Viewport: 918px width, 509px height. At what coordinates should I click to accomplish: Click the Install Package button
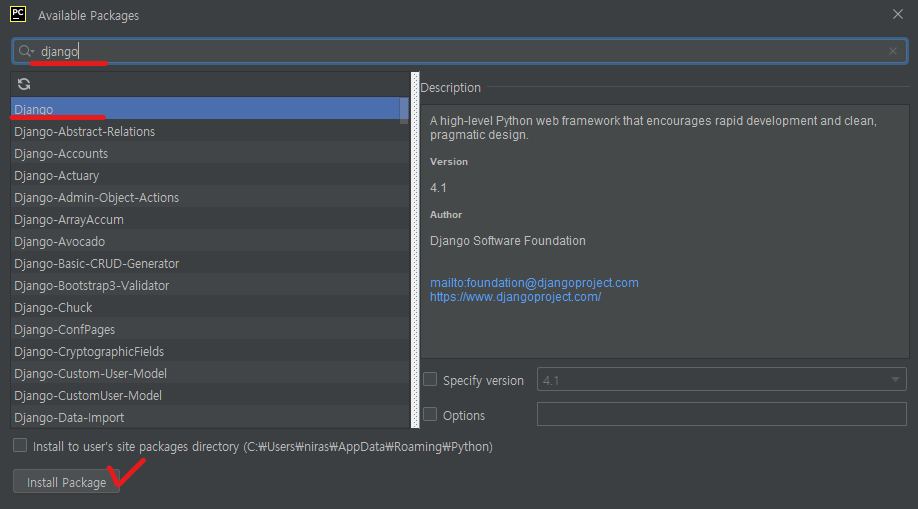pyautogui.click(x=66, y=481)
